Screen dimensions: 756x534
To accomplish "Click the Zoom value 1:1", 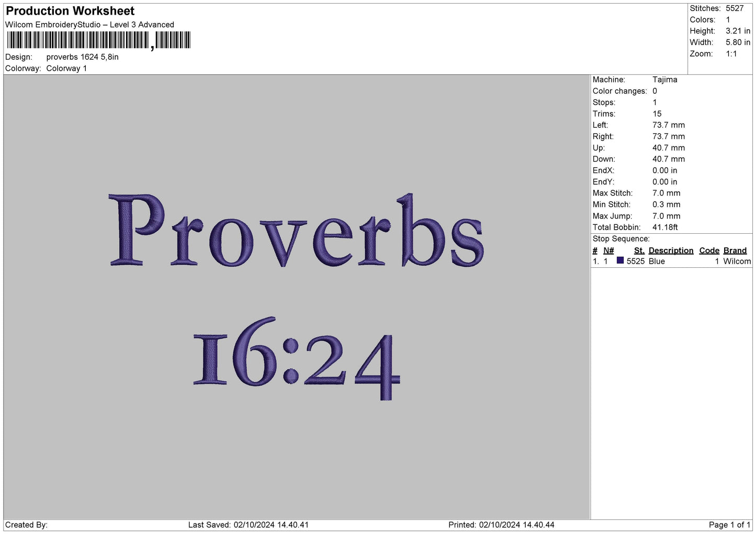I will coord(731,54).
